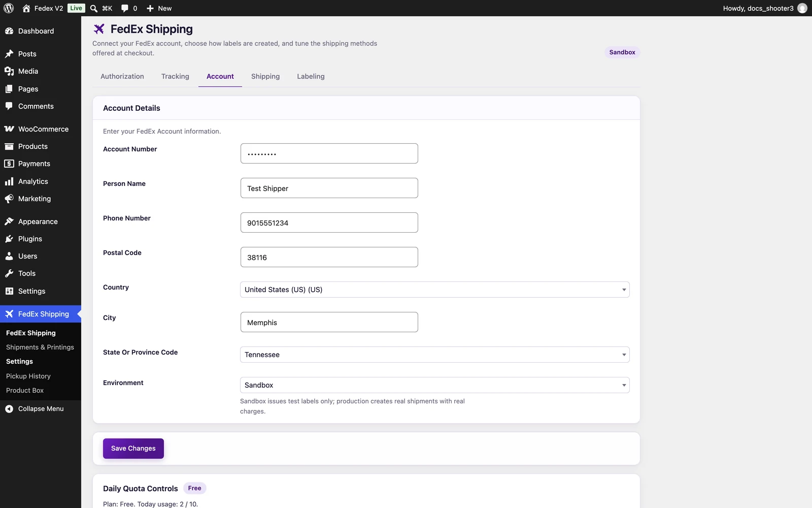812x508 pixels.
Task: Click the user avatar next to docs_shooter3
Action: tap(802, 8)
